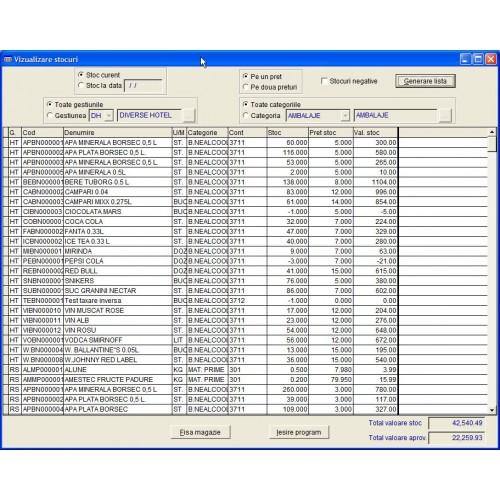Click the 79.950 Pret stoc cell
Screen dimensions: 500x500
(x=331, y=379)
